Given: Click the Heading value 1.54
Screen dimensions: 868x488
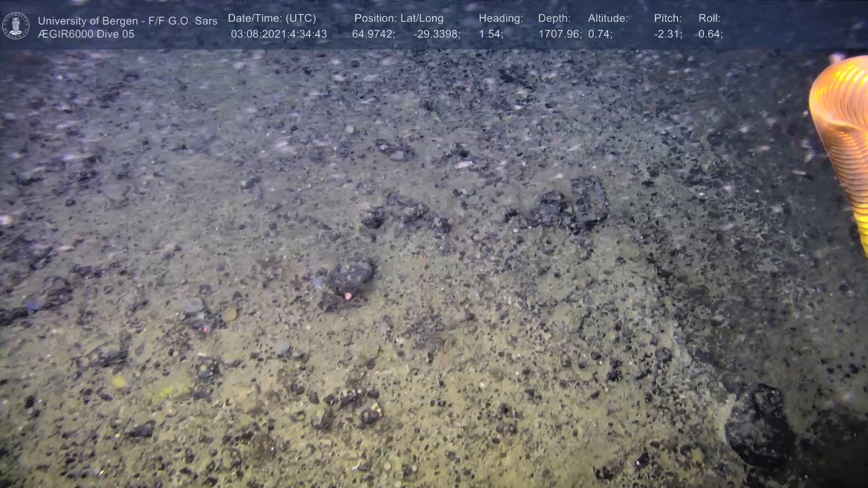Looking at the screenshot, I should pyautogui.click(x=491, y=34).
